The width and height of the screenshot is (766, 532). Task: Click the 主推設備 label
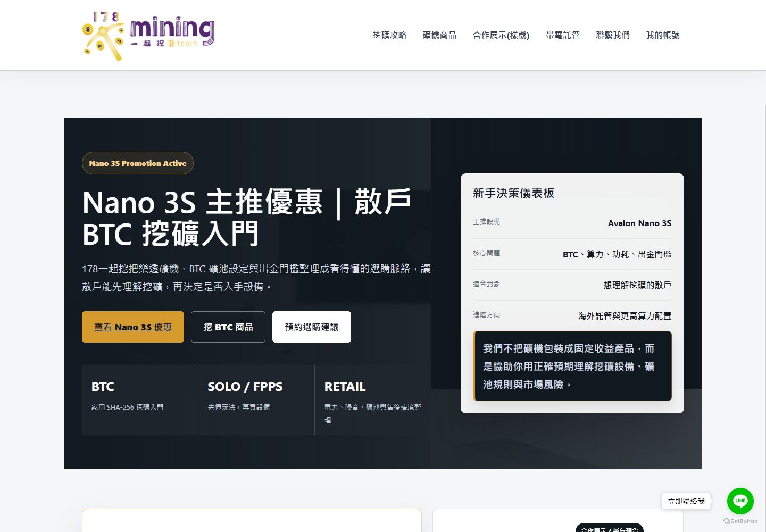[x=487, y=222]
